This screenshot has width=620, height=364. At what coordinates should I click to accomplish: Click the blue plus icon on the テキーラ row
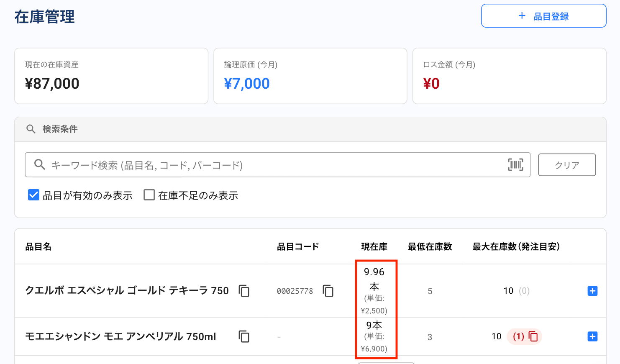coord(593,291)
